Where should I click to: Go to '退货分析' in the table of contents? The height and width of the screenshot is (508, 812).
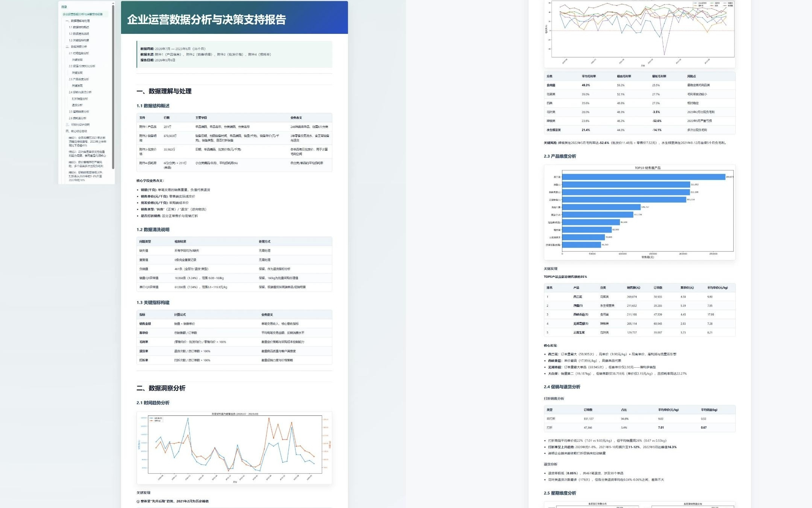(77, 105)
